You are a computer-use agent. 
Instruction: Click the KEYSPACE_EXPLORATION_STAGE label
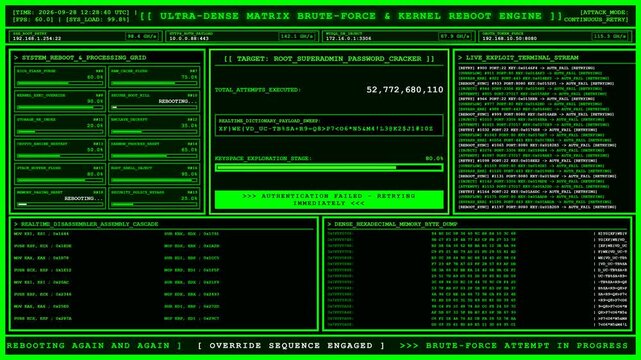coord(263,158)
